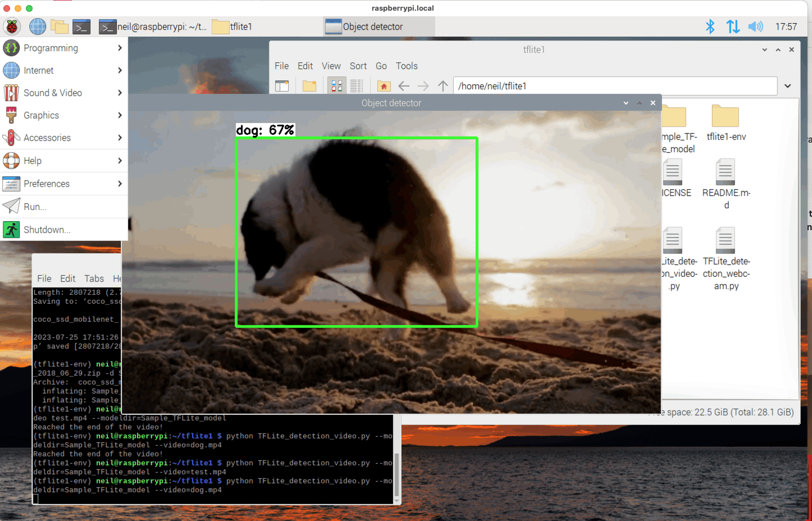Screen dimensions: 812x521
Task: Go to home folder in file manager
Action: [x=384, y=86]
